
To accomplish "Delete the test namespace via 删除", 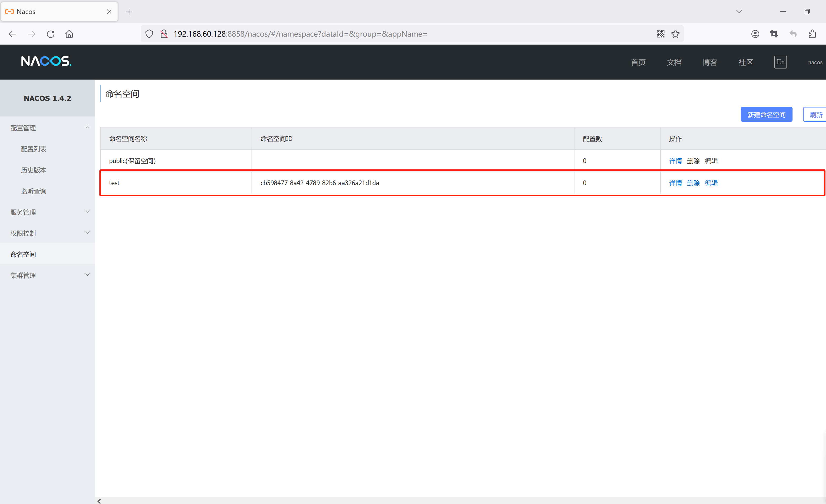I will pos(693,183).
